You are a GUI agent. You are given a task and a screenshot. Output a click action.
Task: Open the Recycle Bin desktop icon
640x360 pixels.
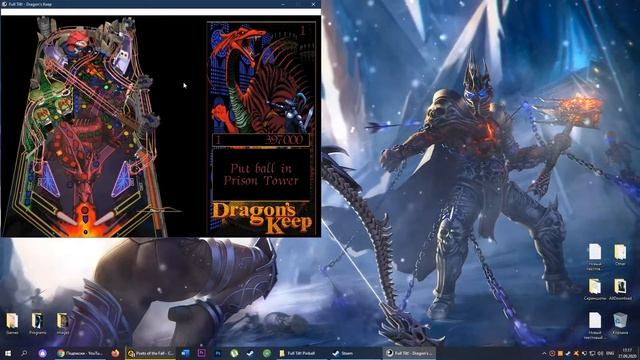620,324
